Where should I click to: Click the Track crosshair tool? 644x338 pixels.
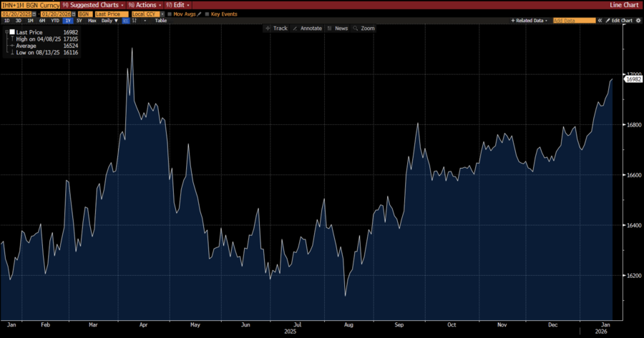pos(277,28)
